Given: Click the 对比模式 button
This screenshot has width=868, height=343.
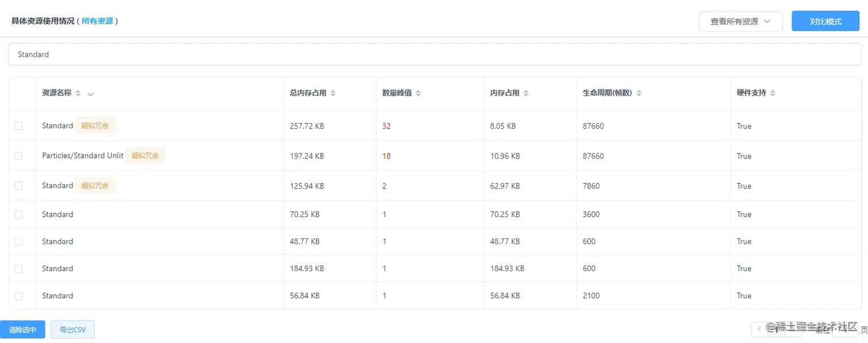Looking at the screenshot, I should click(825, 21).
